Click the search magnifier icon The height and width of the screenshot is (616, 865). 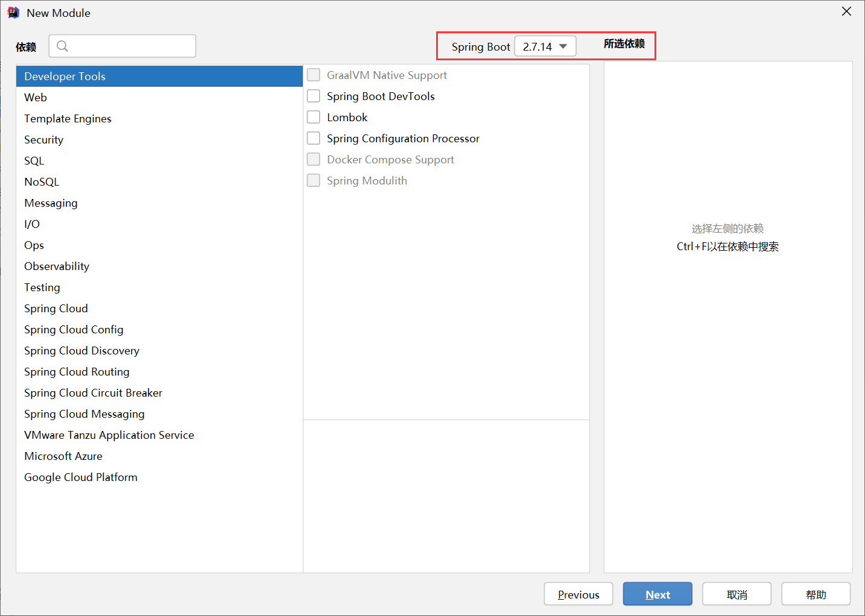point(62,46)
